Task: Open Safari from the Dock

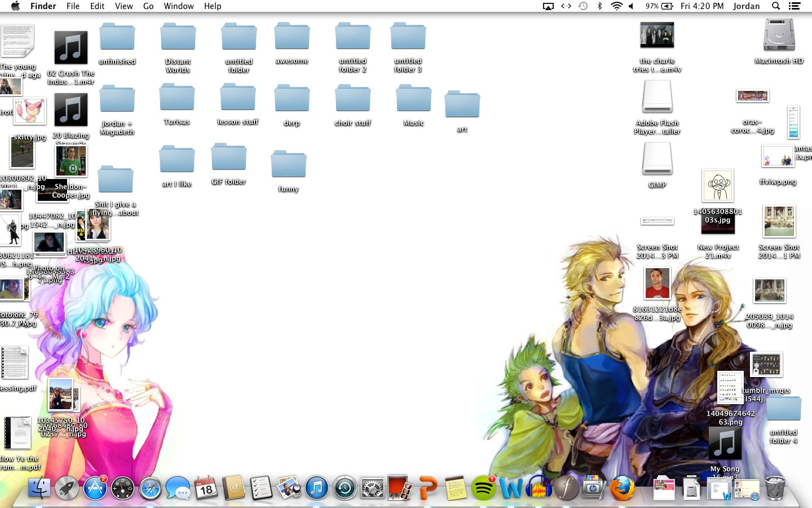Action: (151, 488)
